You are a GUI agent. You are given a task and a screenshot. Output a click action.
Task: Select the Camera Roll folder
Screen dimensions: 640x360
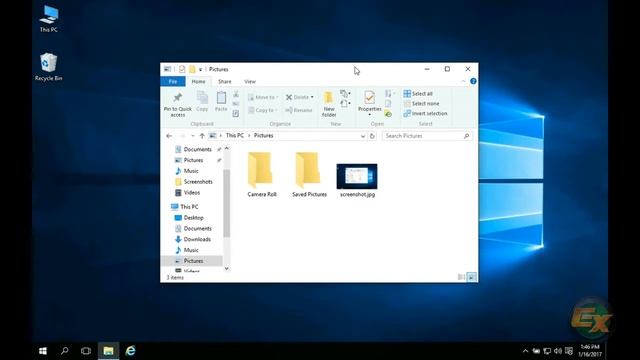pos(262,175)
